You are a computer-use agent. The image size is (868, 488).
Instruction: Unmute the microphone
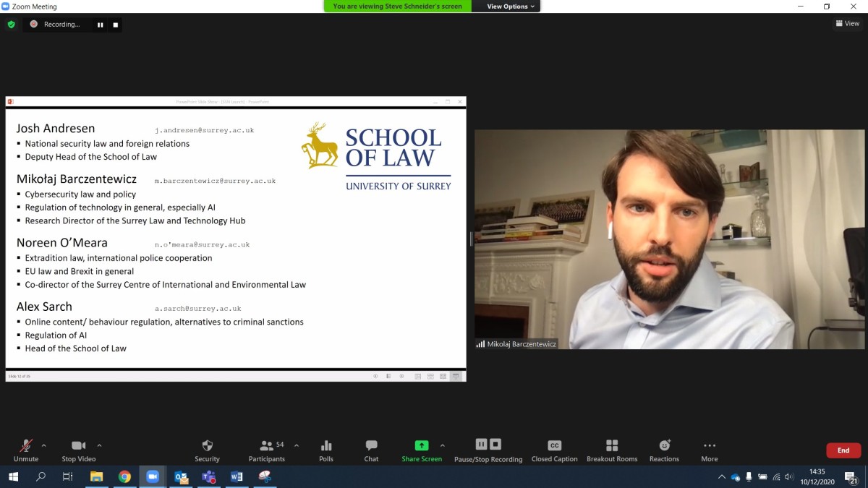[26, 450]
